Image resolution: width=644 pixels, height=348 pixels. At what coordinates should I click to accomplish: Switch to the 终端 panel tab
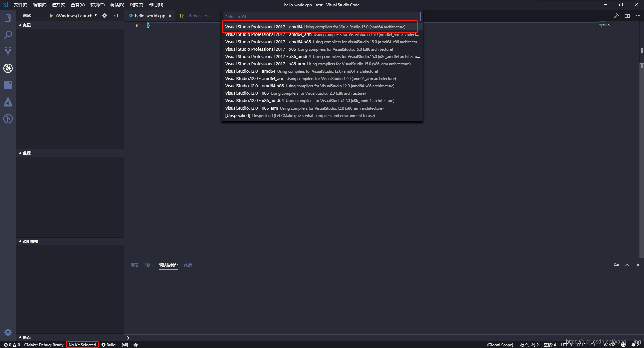(x=188, y=265)
